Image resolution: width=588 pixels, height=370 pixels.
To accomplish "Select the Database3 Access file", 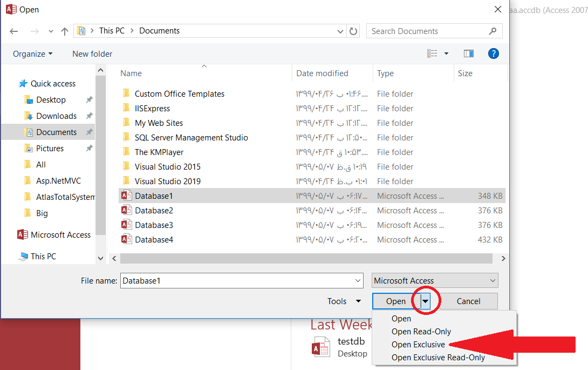I will coord(312,225).
